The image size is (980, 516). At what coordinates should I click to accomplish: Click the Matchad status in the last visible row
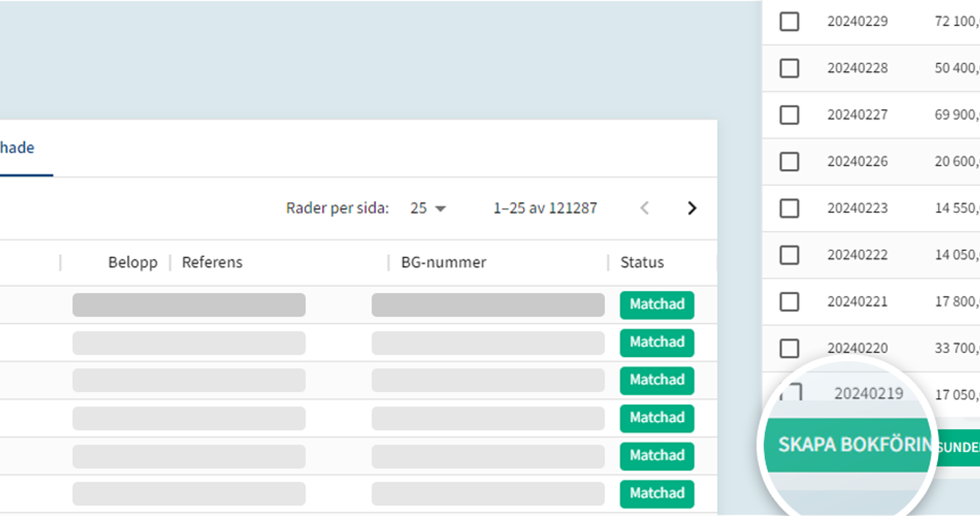657,494
